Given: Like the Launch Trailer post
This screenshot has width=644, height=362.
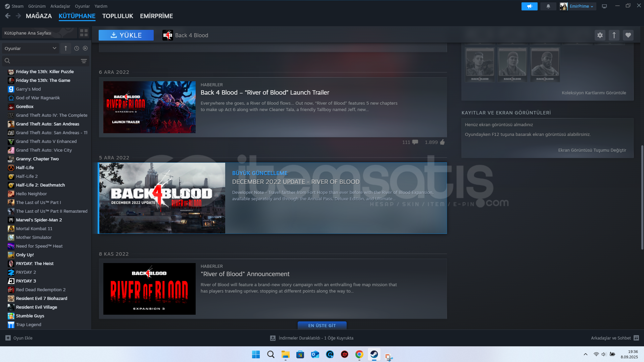Looking at the screenshot, I should click(x=442, y=142).
